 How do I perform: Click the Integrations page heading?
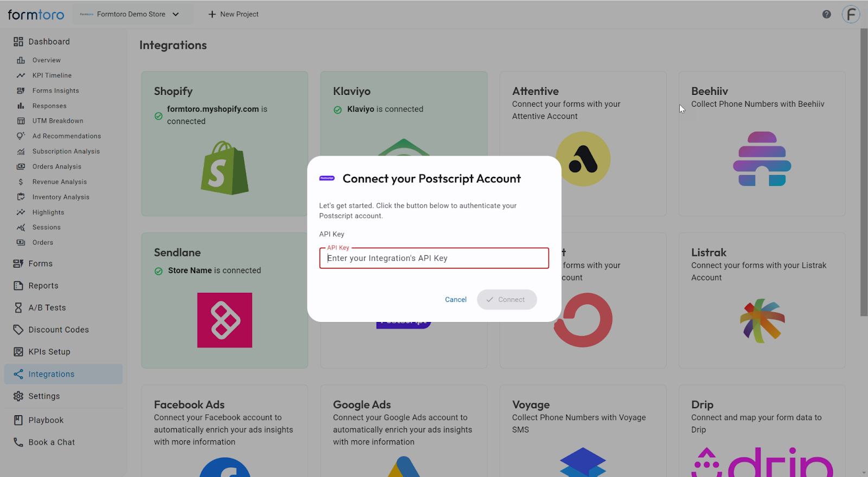(x=173, y=45)
